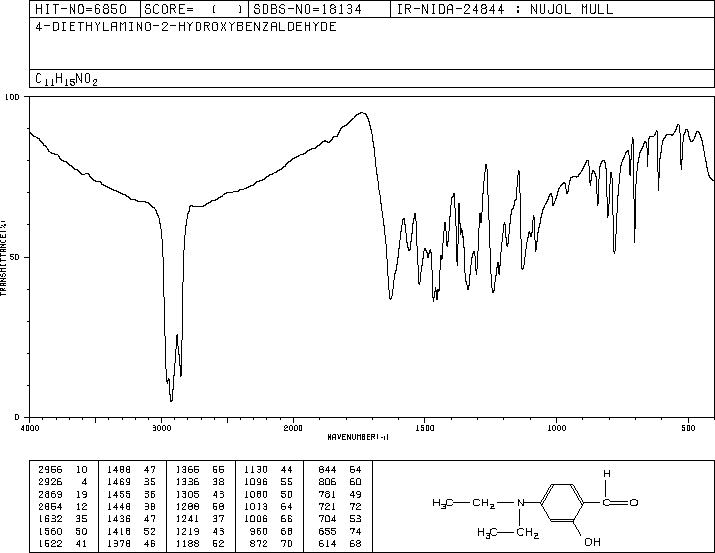This screenshot has height=553, width=715.
Task: Click the SDBS-NO=18134 header field
Action: (319, 9)
